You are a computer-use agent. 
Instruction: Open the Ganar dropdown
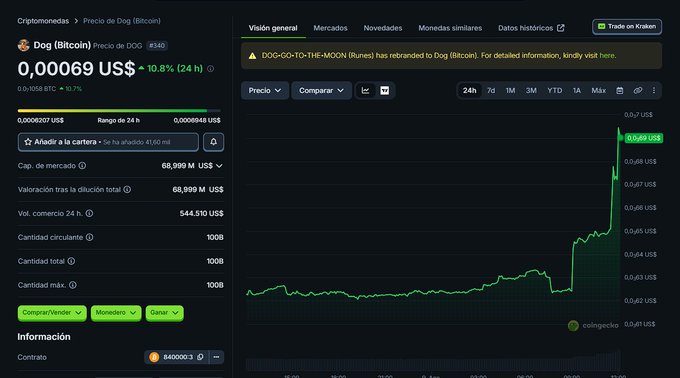(x=164, y=313)
